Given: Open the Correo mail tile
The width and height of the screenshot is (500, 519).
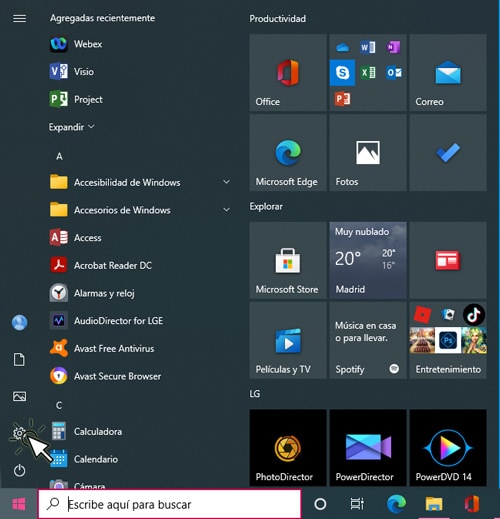Looking at the screenshot, I should pos(448,72).
